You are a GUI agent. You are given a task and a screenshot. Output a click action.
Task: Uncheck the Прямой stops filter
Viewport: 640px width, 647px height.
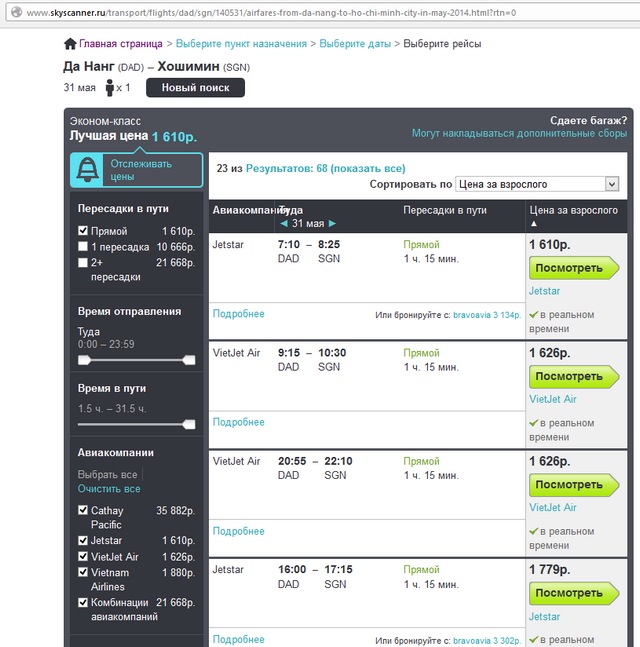(83, 230)
